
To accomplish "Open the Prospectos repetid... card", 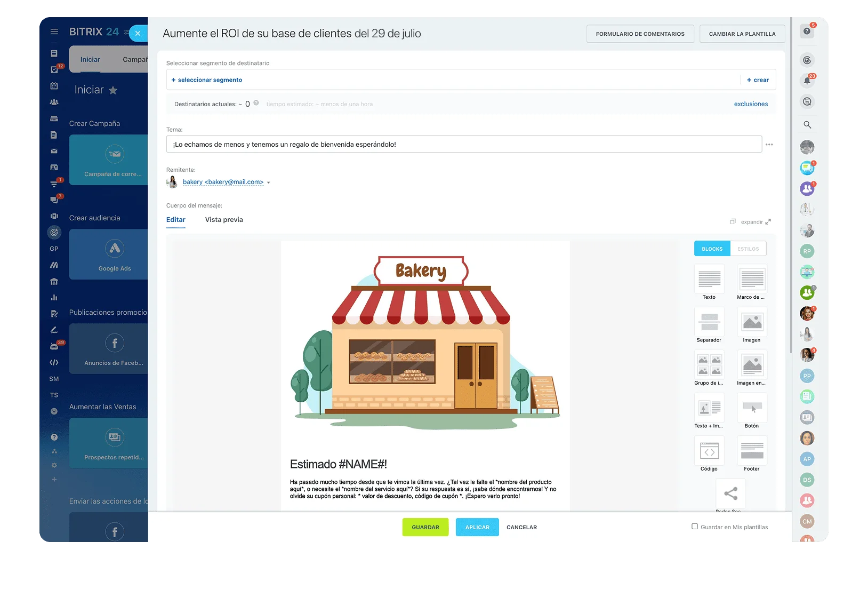I will tap(109, 443).
